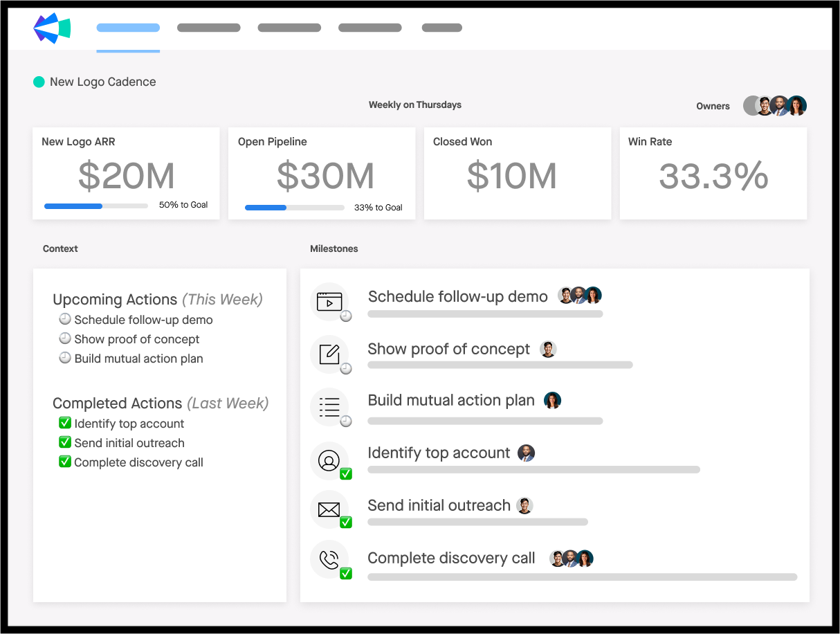Image resolution: width=840 pixels, height=634 pixels.
Task: Click the Build mutual action plan milestone title
Action: point(450,401)
